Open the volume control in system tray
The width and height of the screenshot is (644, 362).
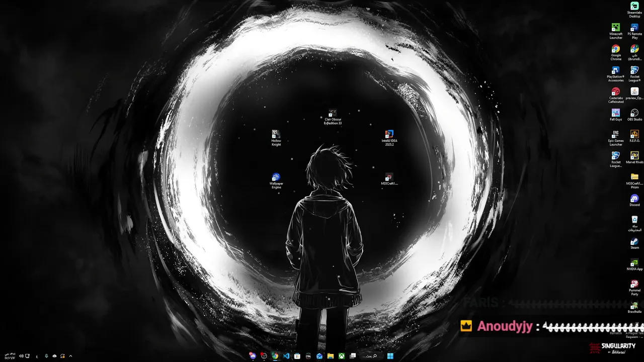(21, 356)
